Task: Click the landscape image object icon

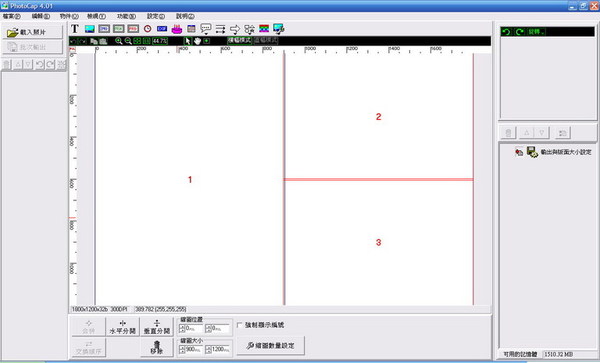Action: pyautogui.click(x=90, y=29)
